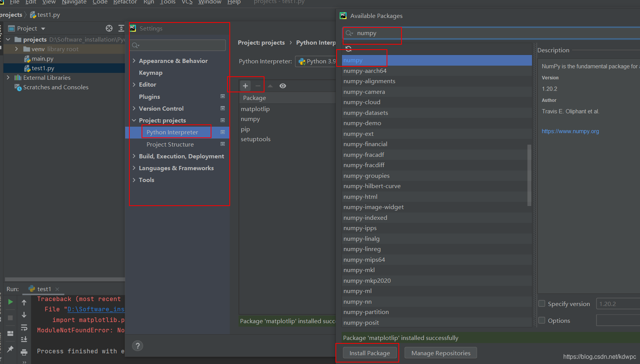Expand Languages & Frameworks group
Viewport: 640px width, 364px height.
(134, 168)
